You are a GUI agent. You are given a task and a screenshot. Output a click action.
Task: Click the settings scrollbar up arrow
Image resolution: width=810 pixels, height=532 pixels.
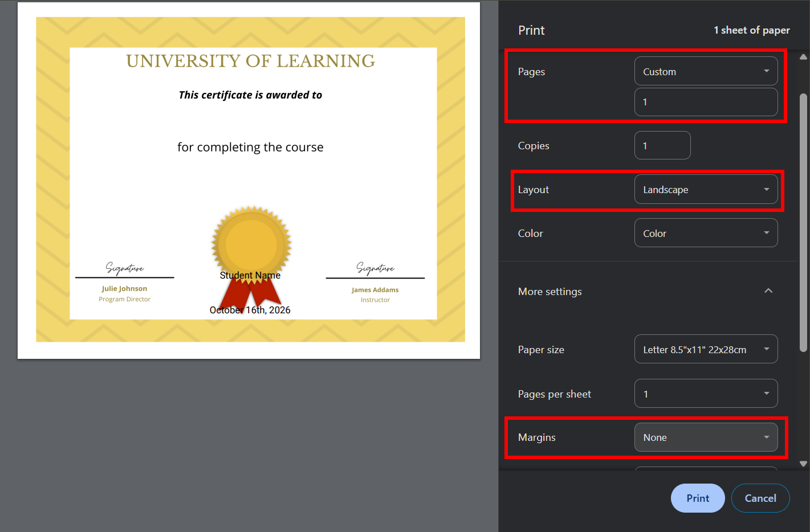coord(803,57)
